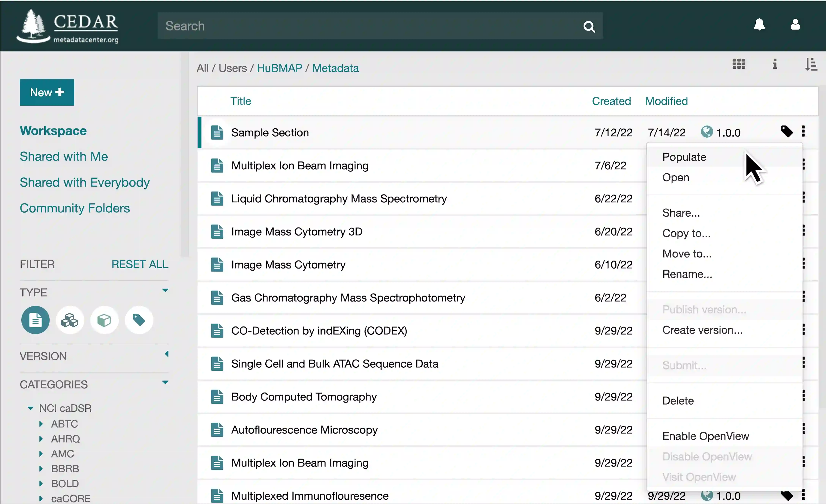Collapse the TYPE filter section
This screenshot has width=826, height=504.
pyautogui.click(x=165, y=290)
